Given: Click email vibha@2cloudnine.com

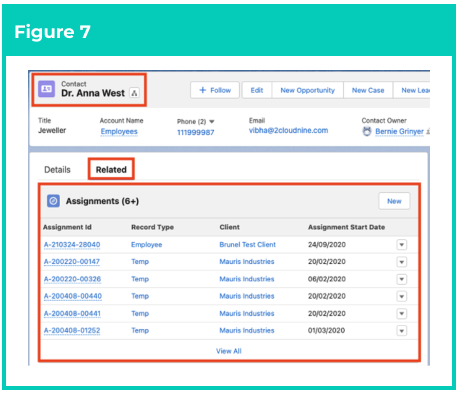Looking at the screenshot, I should pyautogui.click(x=288, y=130).
